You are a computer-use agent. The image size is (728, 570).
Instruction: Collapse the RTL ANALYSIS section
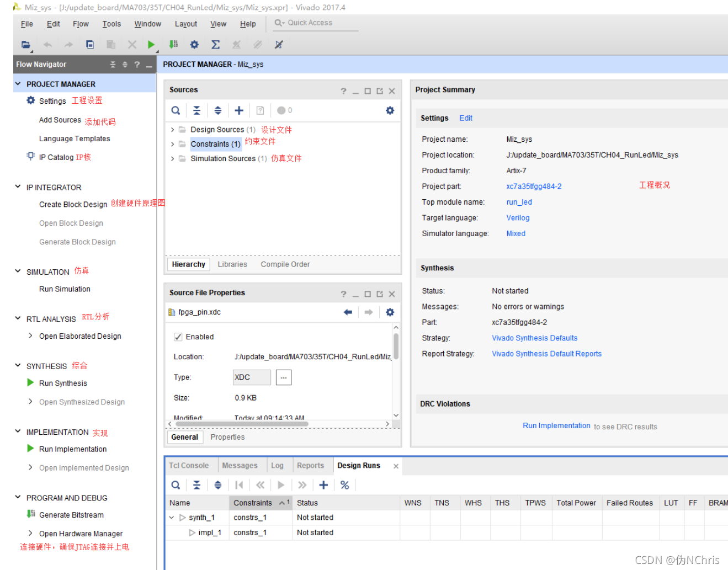coord(18,318)
